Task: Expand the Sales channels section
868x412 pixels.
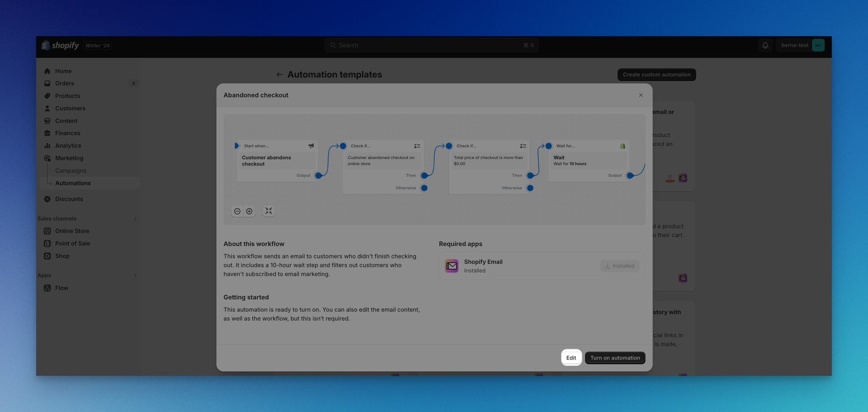Action: (x=135, y=218)
